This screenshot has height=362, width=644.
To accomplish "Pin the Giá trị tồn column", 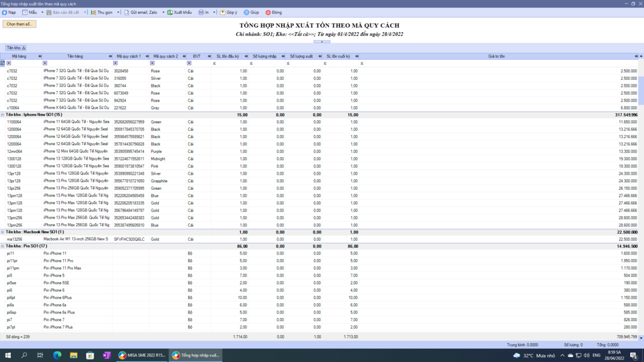I will click(636, 56).
